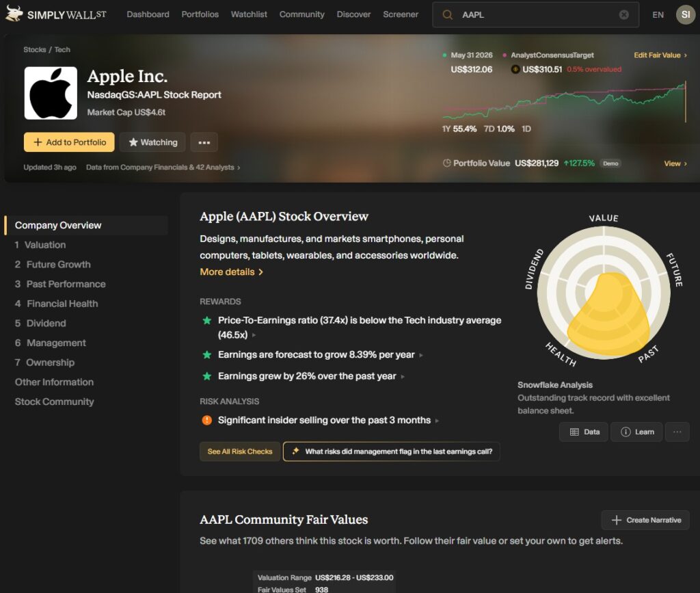700x593 pixels.
Task: Click the Market Cap US$4.6t text
Action: point(126,113)
